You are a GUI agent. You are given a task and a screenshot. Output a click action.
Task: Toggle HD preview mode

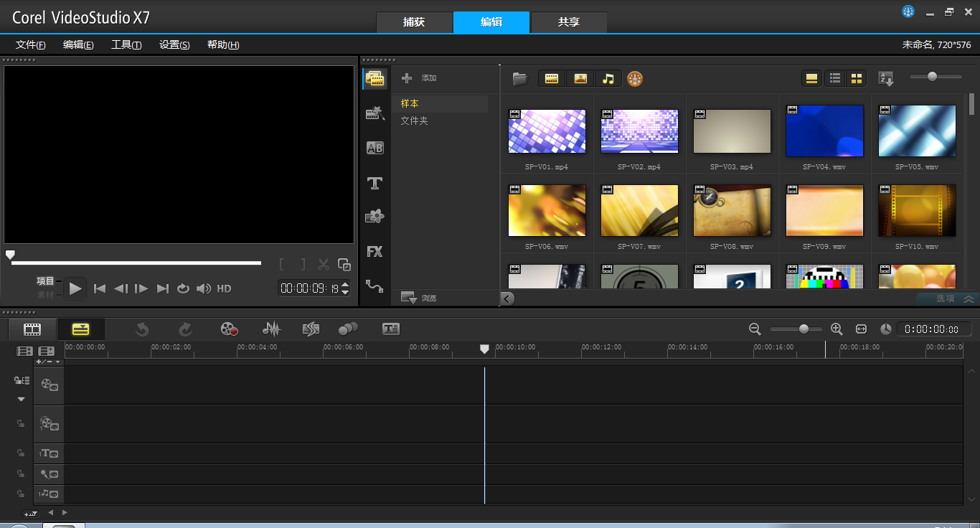(x=225, y=288)
